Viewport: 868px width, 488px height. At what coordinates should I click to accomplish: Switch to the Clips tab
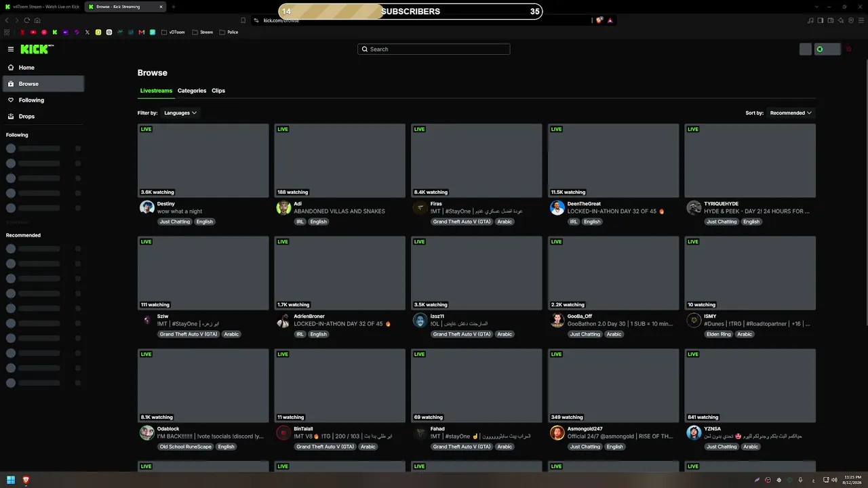click(218, 91)
